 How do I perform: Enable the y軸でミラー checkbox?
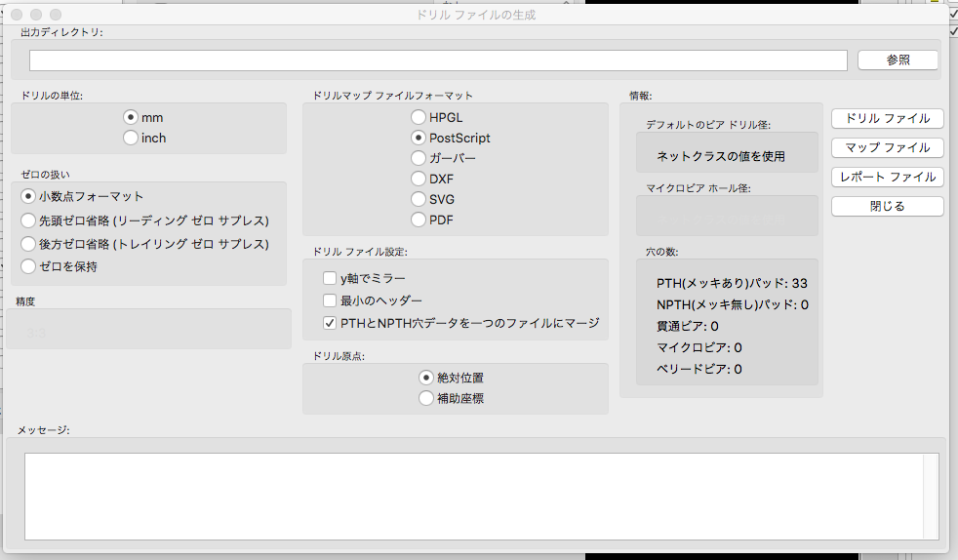click(330, 278)
